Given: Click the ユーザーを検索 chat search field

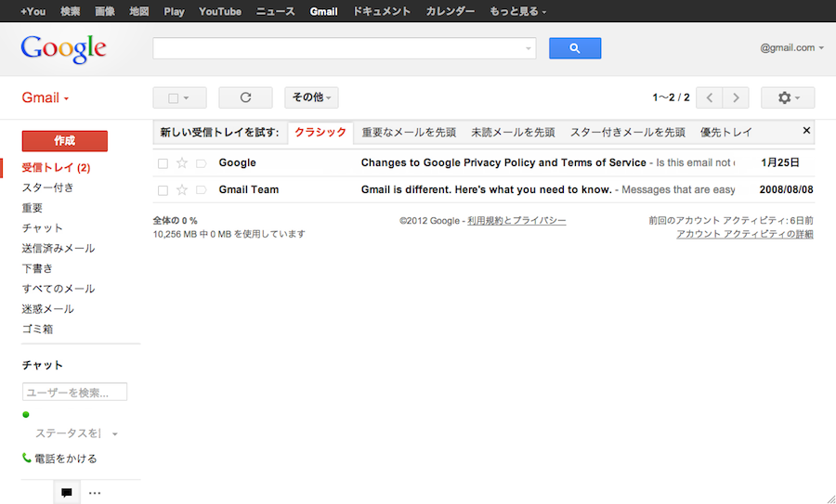Looking at the screenshot, I should (74, 393).
